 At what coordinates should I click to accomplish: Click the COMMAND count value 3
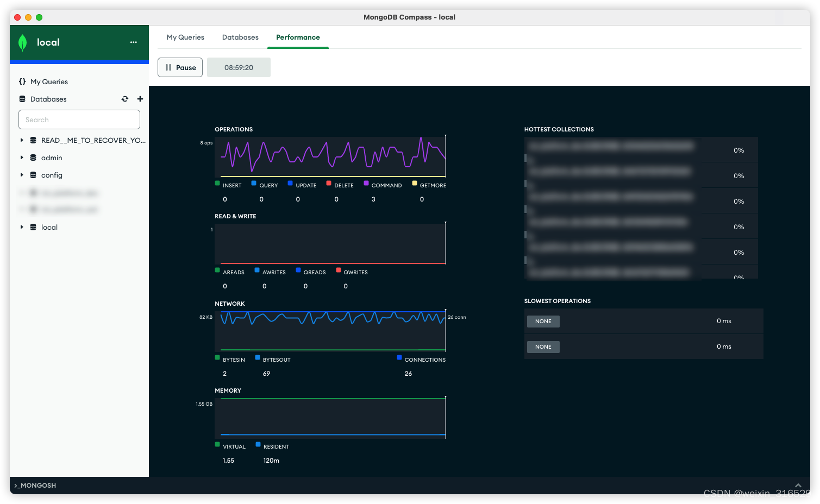(x=373, y=199)
